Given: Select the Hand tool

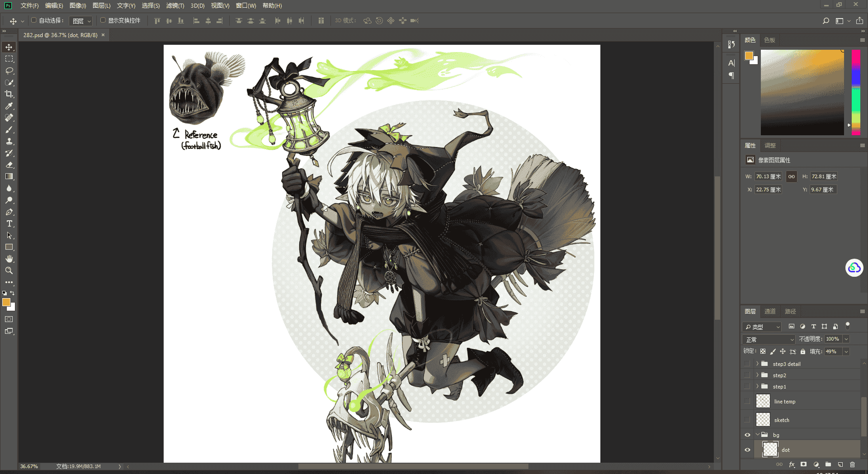Looking at the screenshot, I should pos(9,259).
